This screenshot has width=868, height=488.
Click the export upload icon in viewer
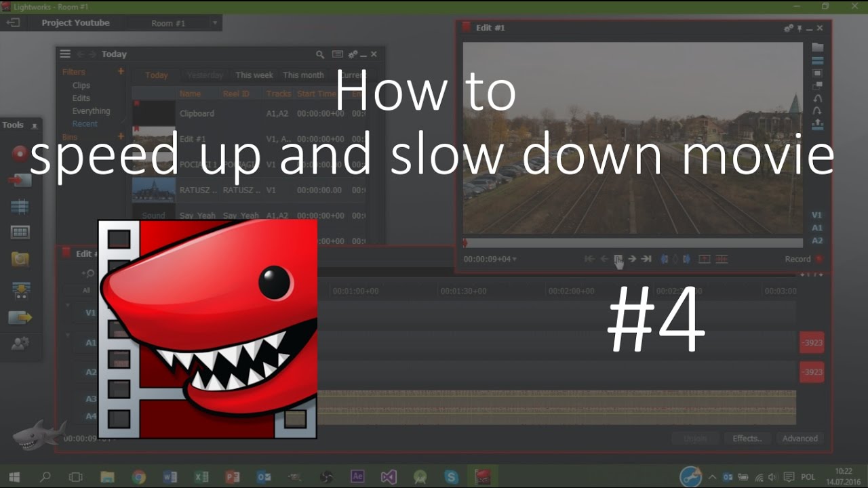tap(818, 125)
